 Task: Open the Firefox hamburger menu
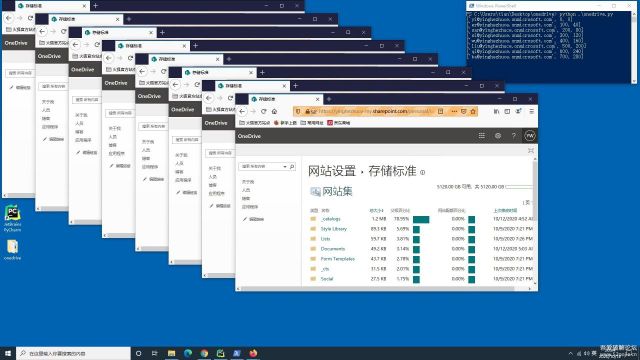point(531,111)
